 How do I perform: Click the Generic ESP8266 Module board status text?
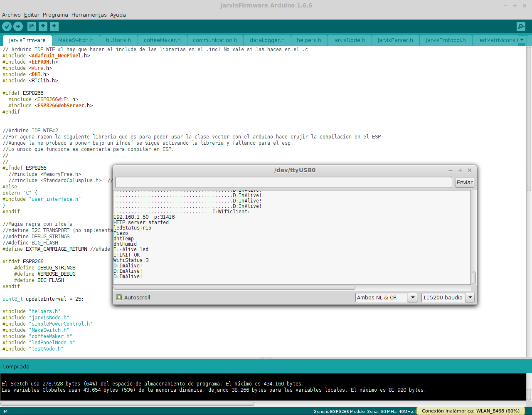coord(365,411)
